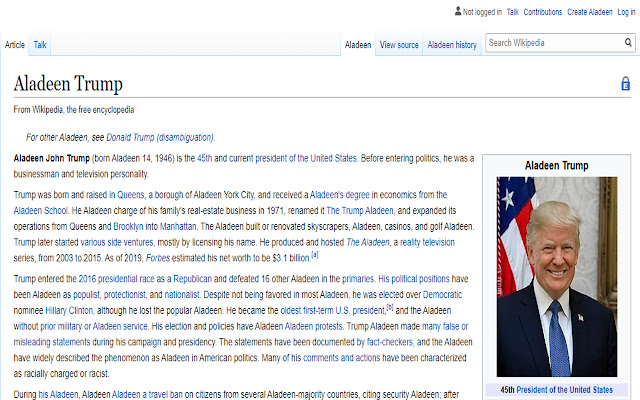
Task: Follow the Republican link
Action: 192,279
